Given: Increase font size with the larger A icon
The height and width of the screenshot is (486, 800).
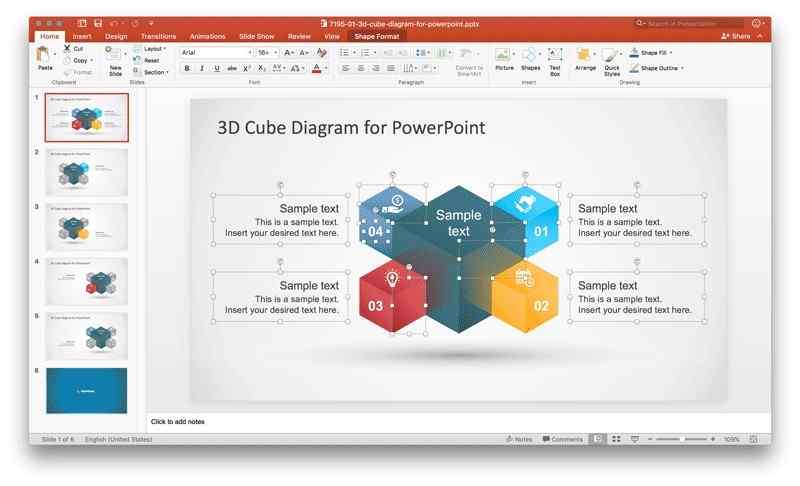Looking at the screenshot, I should pyautogui.click(x=288, y=53).
